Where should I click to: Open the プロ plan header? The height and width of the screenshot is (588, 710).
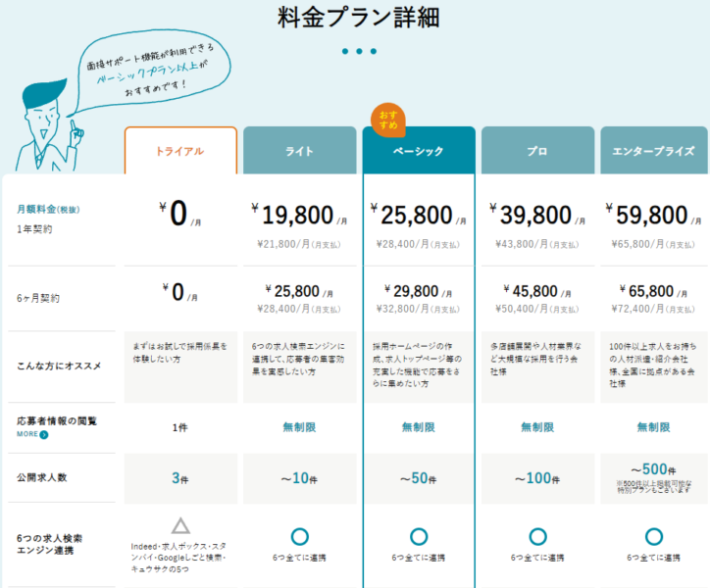pos(537,151)
